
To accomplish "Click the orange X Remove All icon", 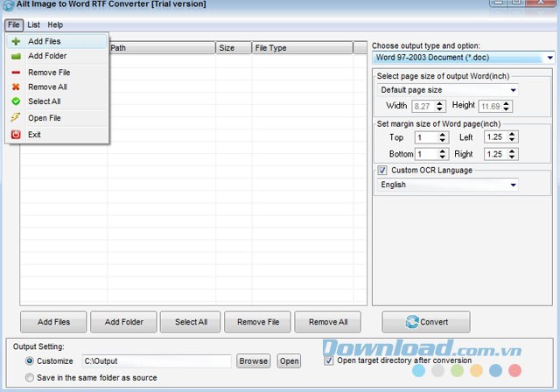I will pyautogui.click(x=16, y=87).
